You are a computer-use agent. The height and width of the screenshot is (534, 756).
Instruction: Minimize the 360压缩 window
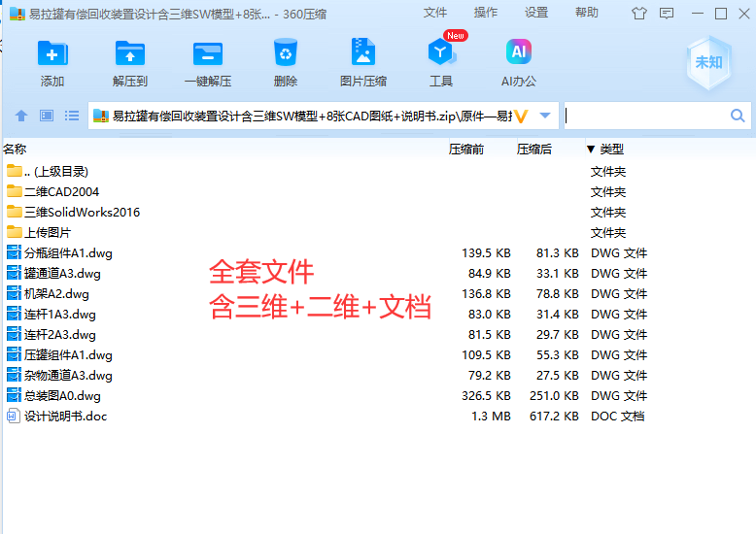698,14
